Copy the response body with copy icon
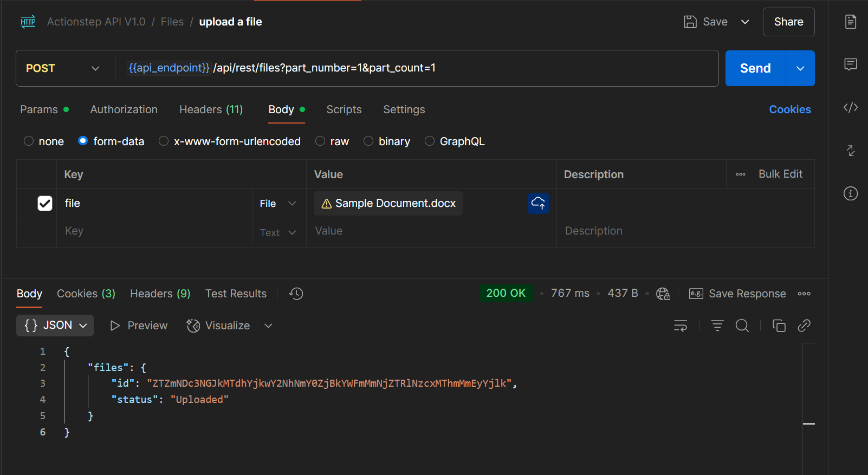Image resolution: width=868 pixels, height=475 pixels. (779, 326)
